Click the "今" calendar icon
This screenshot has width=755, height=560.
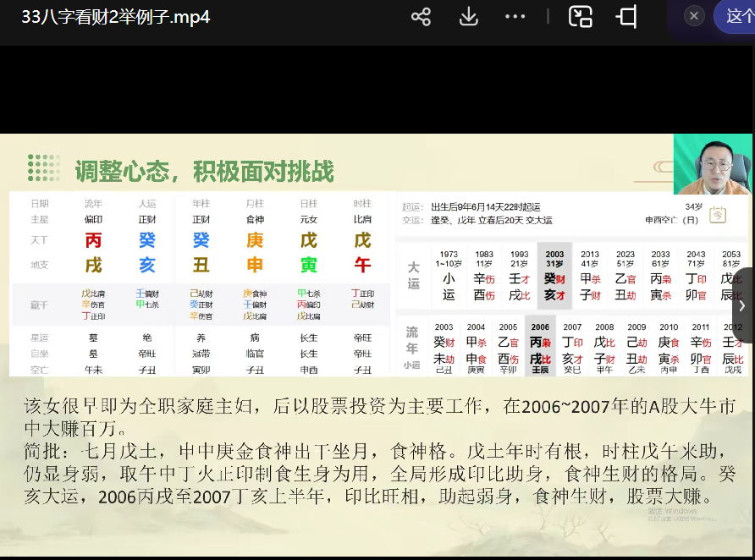(717, 215)
